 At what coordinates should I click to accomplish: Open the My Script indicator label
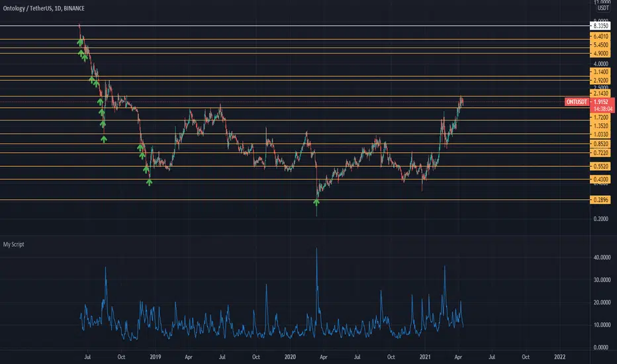coord(13,244)
